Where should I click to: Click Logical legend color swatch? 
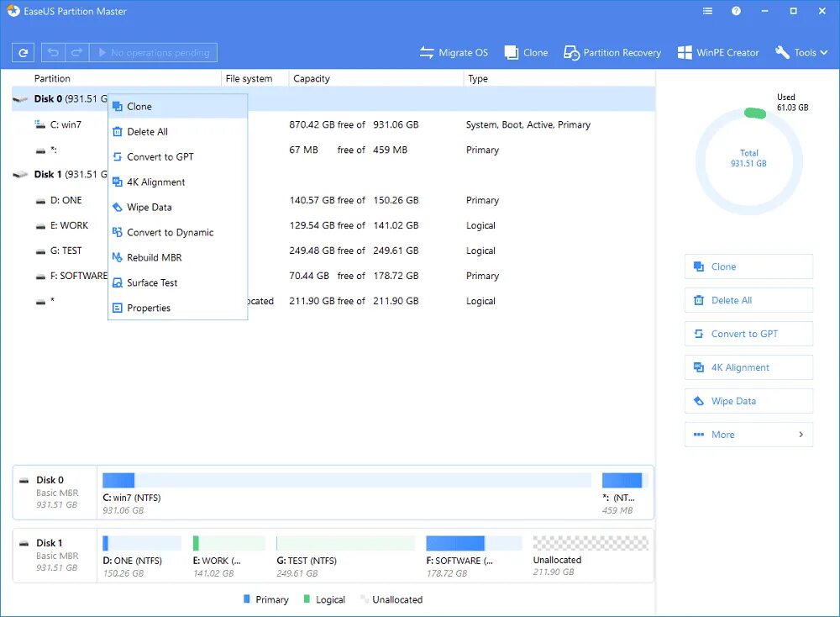coord(307,599)
